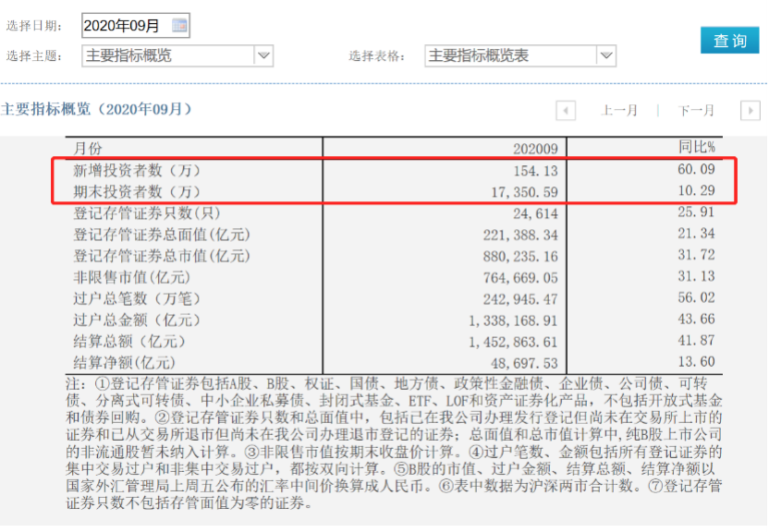
Task: Click the 同比 value 13.60
Action: coord(696,361)
